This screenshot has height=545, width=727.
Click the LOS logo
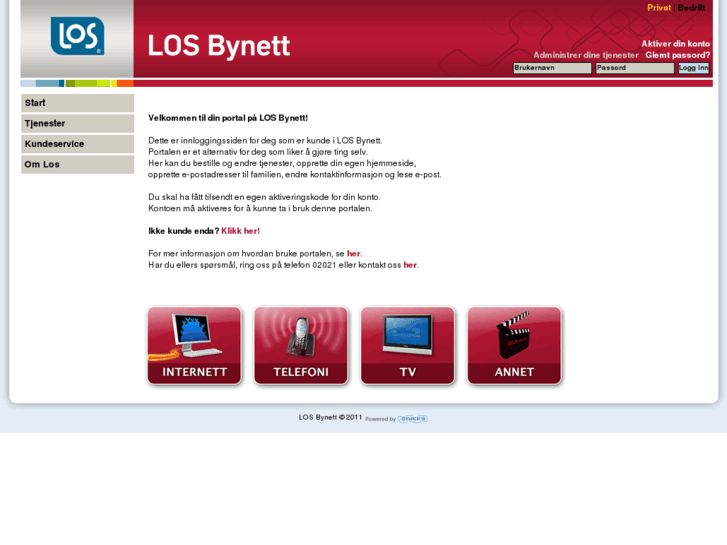77,36
